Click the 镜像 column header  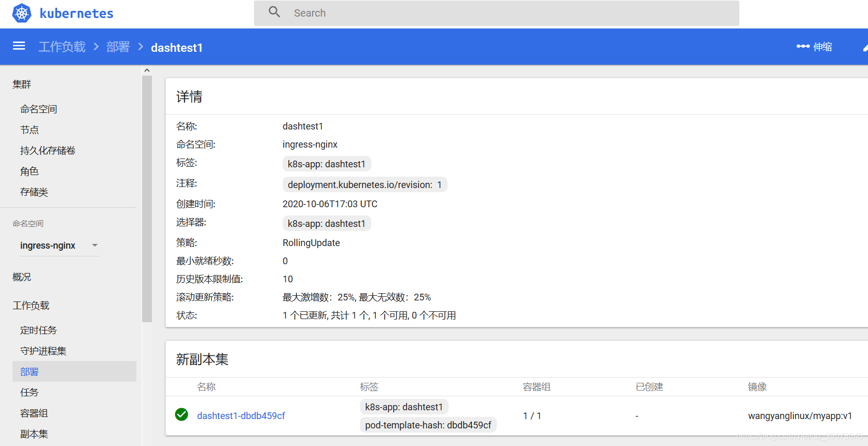click(757, 386)
